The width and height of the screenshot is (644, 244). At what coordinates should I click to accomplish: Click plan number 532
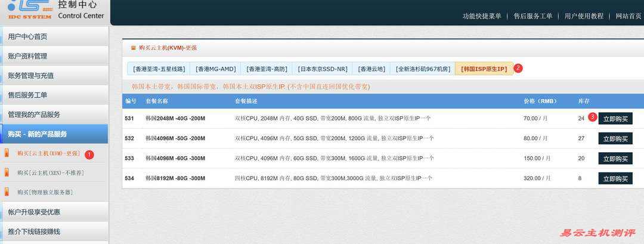pos(129,138)
